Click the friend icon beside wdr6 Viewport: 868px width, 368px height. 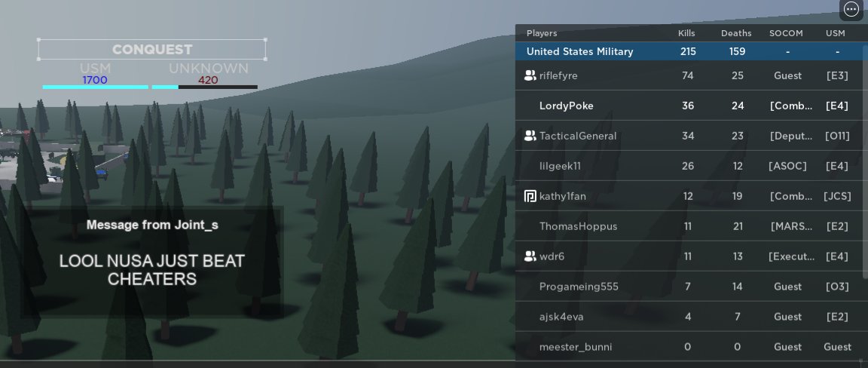point(530,256)
